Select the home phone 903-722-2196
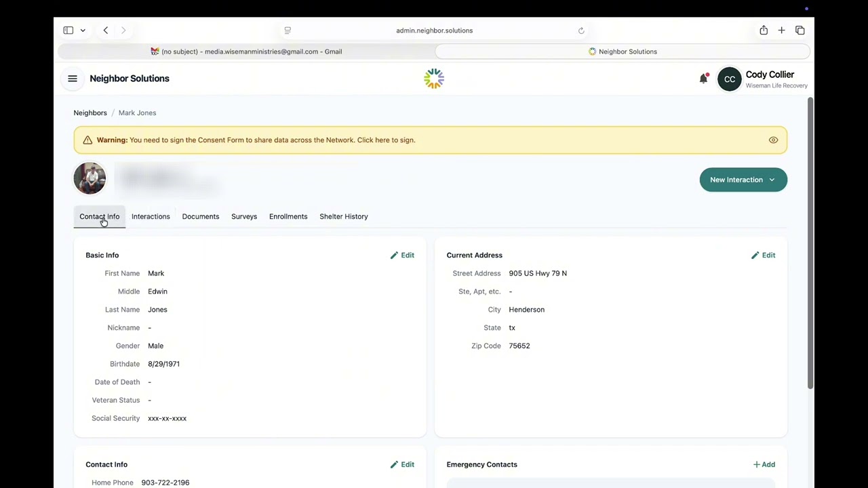This screenshot has height=488, width=868. [165, 483]
